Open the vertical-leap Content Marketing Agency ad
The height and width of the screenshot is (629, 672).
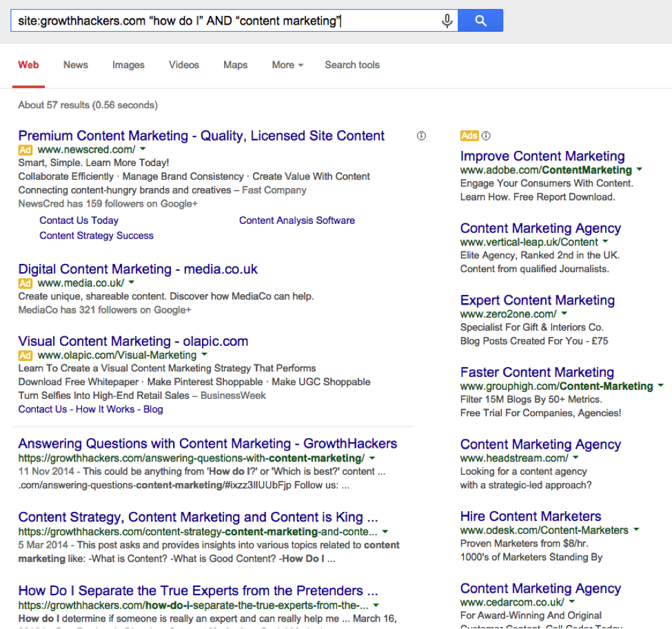pyautogui.click(x=540, y=228)
